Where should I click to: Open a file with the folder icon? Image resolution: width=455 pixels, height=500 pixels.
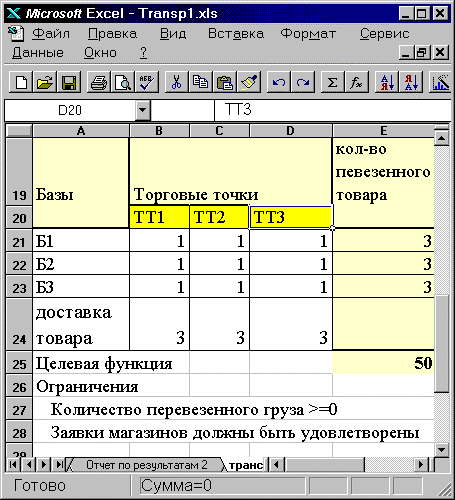coord(45,82)
